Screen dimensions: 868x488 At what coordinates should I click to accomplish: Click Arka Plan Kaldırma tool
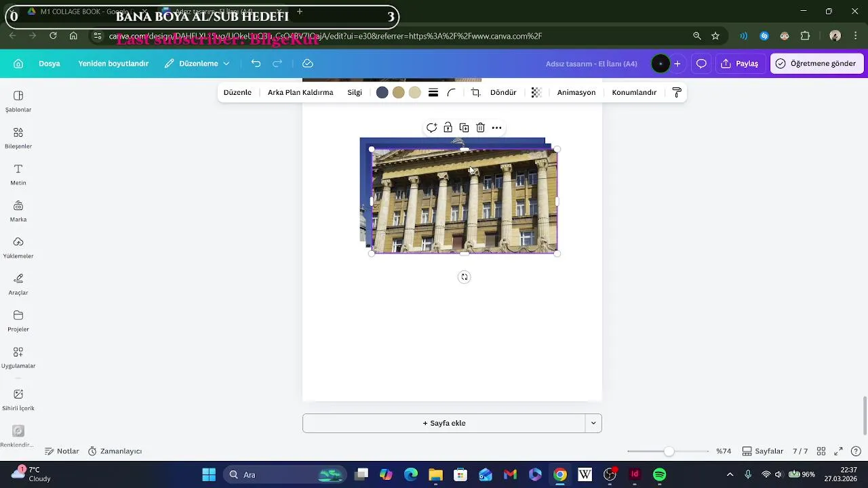click(300, 93)
